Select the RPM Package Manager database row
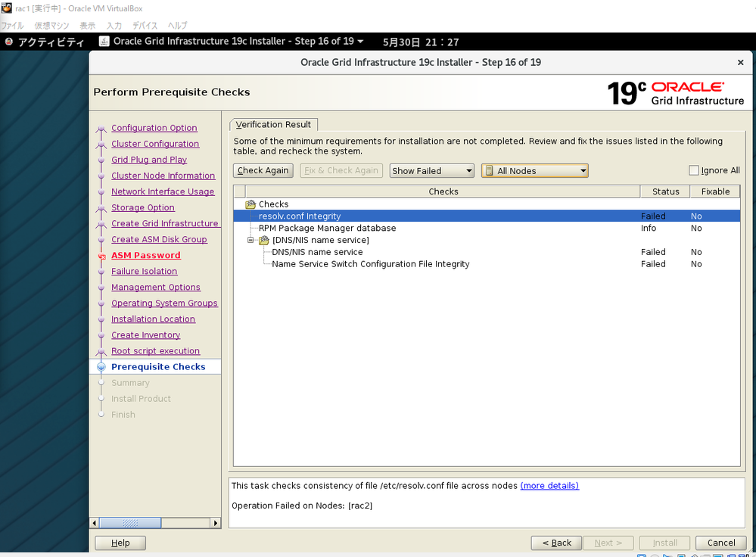Image resolution: width=756 pixels, height=557 pixels. click(487, 228)
